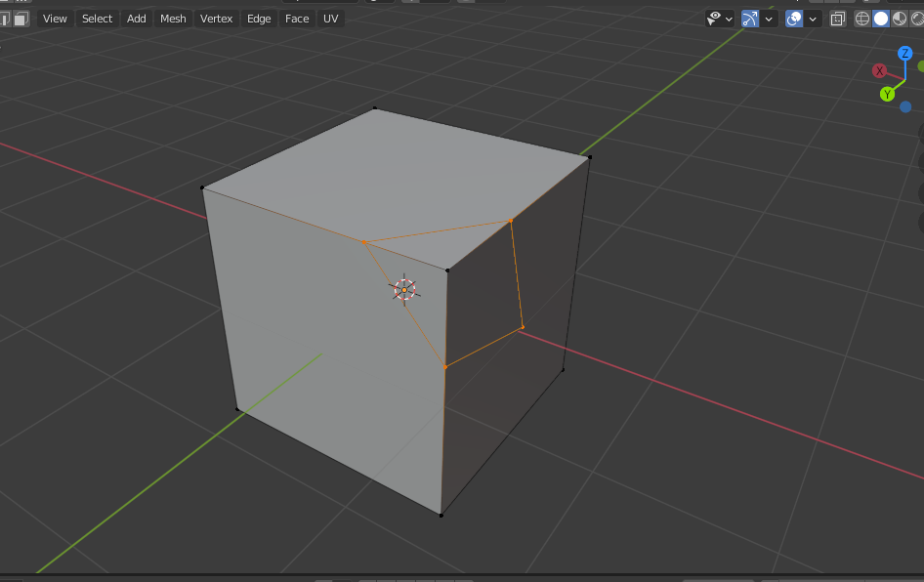Switch to solid viewport shading
924x582 pixels.
click(x=881, y=19)
